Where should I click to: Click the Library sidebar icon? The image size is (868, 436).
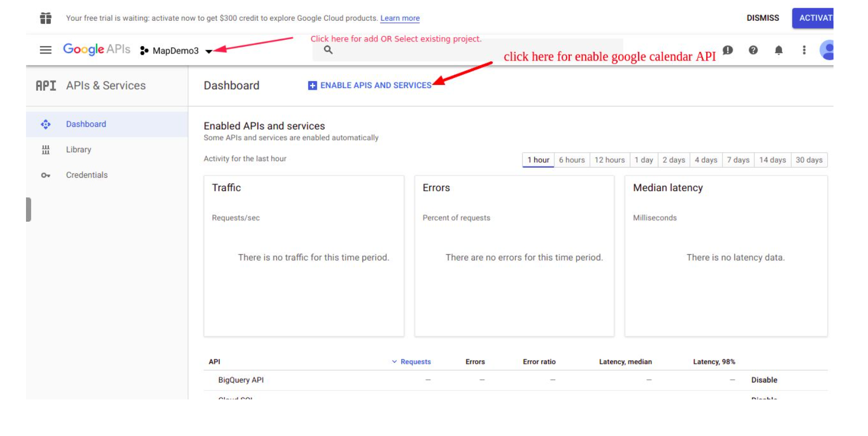click(46, 150)
